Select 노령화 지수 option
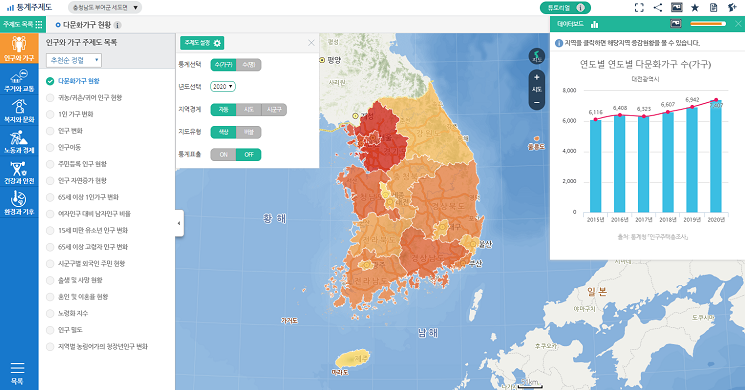Screen dimensions: 745x390 point(50,314)
